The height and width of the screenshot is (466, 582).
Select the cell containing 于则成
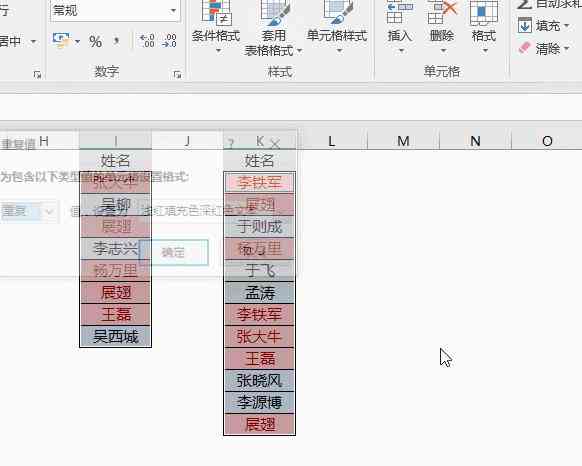[x=259, y=227]
